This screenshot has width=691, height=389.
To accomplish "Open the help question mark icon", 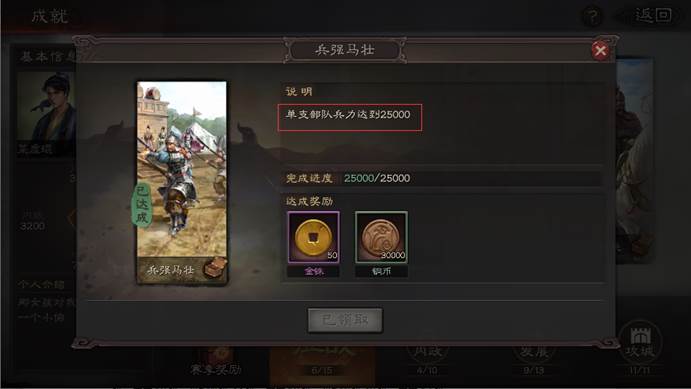I will pyautogui.click(x=593, y=17).
